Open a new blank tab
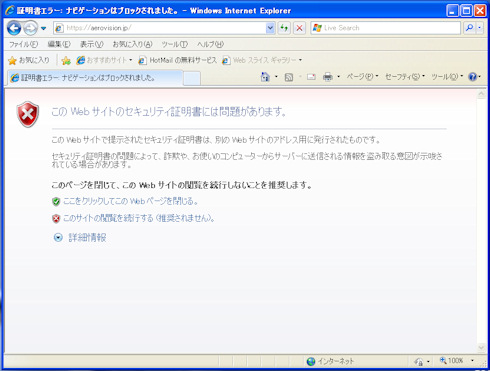Screen dimensions: 490x371 [x=192, y=79]
